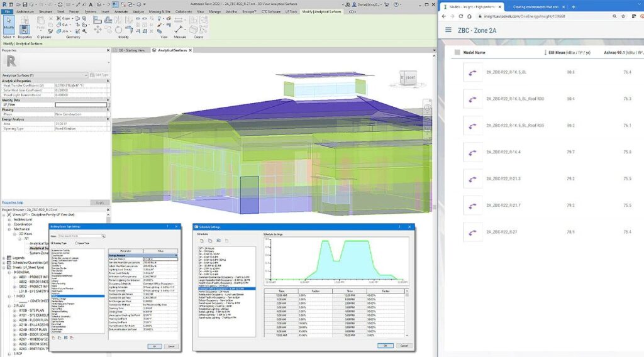Click the delete icon below building type list
Viewport: 644px width, 357px height.
72,338
